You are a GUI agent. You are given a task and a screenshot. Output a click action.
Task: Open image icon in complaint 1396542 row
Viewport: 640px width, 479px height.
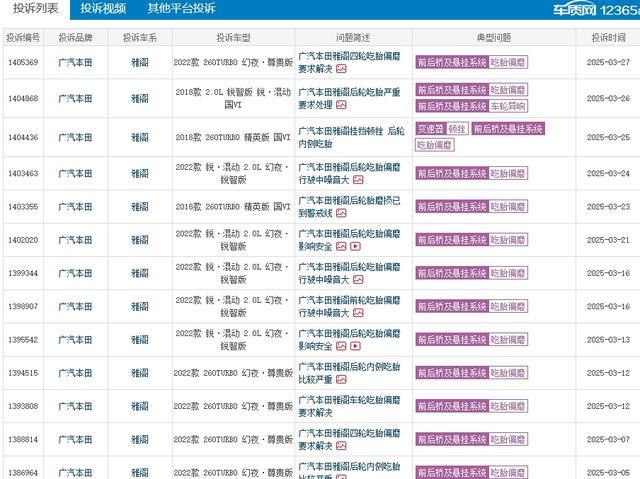pyautogui.click(x=341, y=346)
